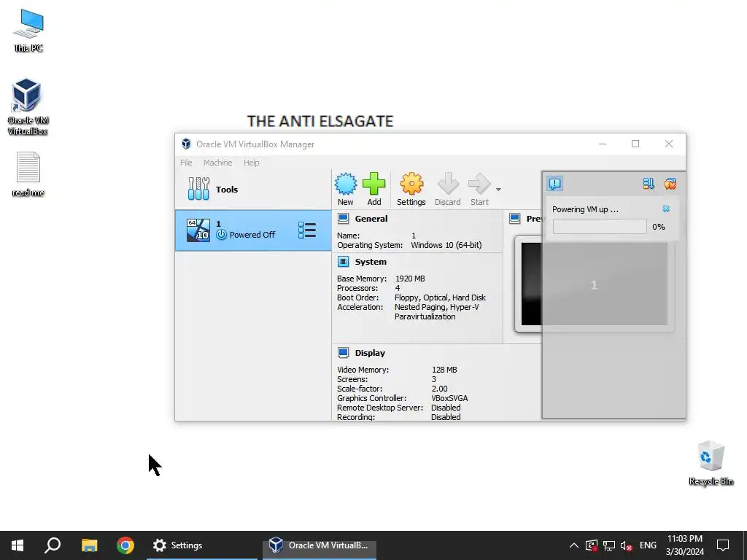Open the Windows Action Center notifications icon
747x560 pixels.
[x=723, y=545]
